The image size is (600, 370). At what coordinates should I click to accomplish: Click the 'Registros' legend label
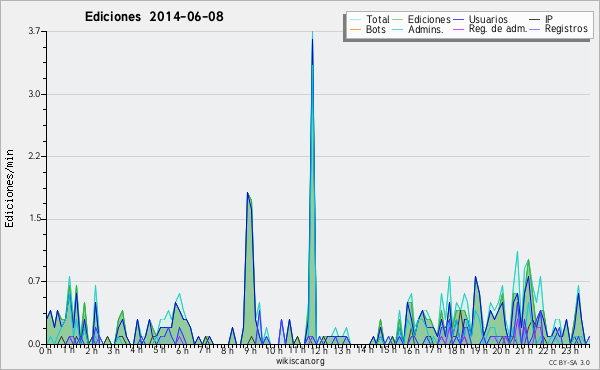point(566,29)
